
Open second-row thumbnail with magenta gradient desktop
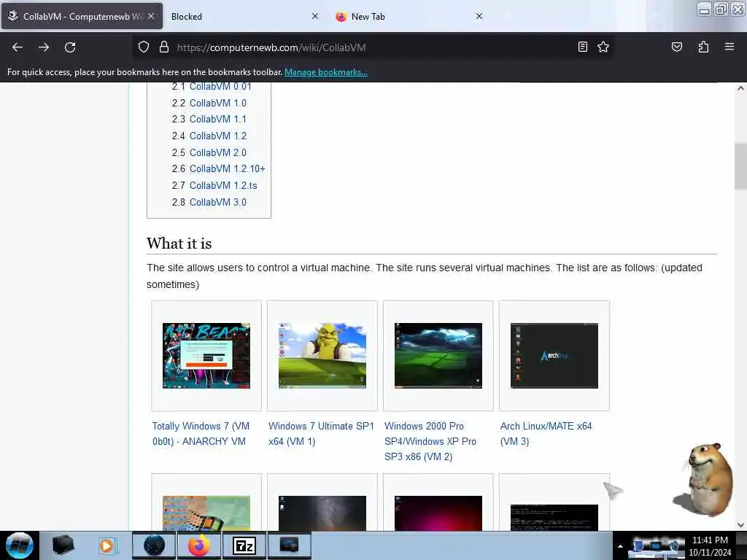point(438,513)
